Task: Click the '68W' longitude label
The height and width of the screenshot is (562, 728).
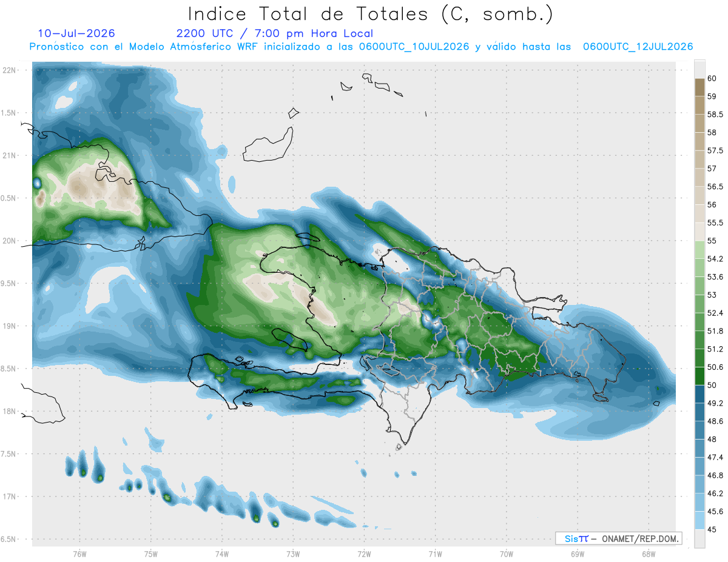Action: point(649,554)
